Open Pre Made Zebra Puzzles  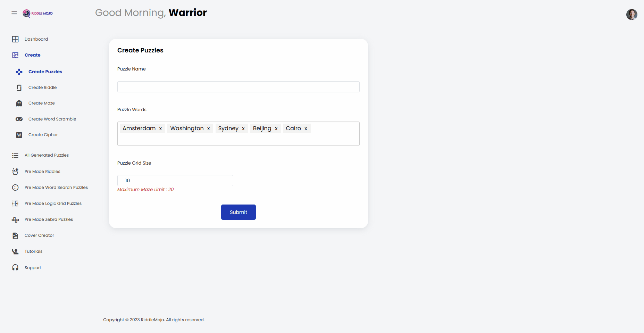[49, 219]
